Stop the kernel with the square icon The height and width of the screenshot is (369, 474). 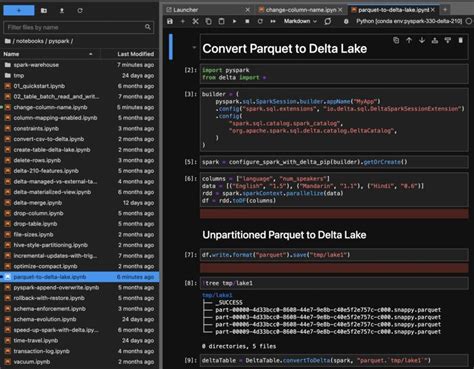click(x=247, y=21)
